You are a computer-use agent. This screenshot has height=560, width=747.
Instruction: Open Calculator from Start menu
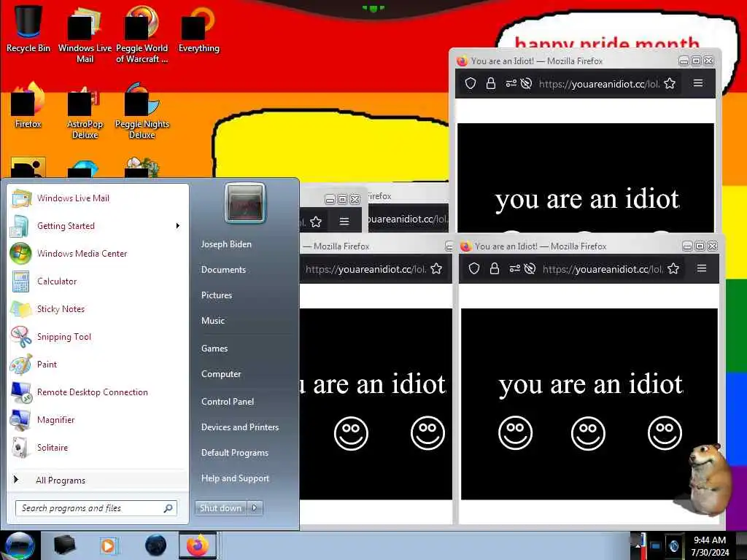tap(98, 281)
